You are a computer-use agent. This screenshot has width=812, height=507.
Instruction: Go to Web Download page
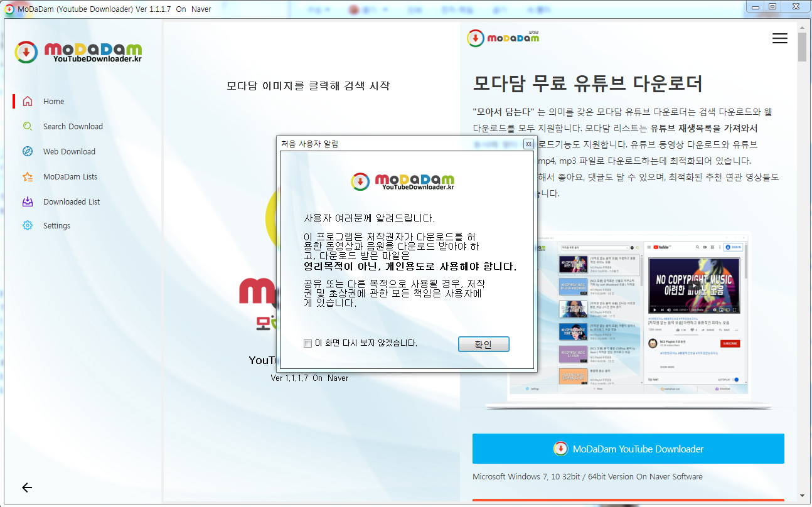[69, 151]
